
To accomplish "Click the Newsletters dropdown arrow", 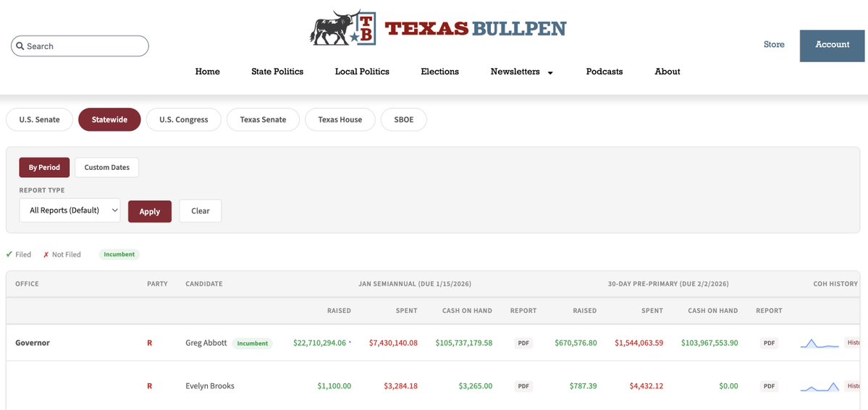I will pyautogui.click(x=550, y=72).
